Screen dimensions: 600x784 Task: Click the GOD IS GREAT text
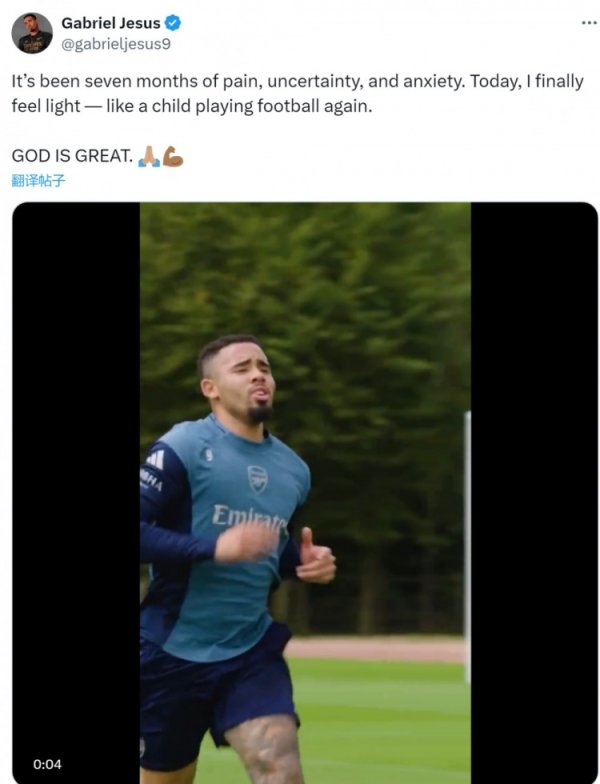tap(71, 156)
